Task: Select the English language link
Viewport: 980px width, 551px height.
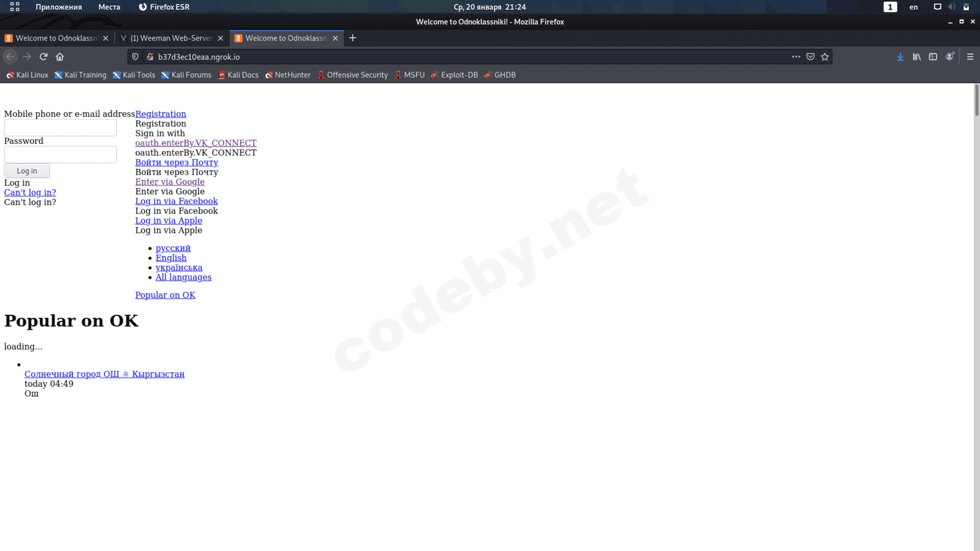Action: [171, 258]
